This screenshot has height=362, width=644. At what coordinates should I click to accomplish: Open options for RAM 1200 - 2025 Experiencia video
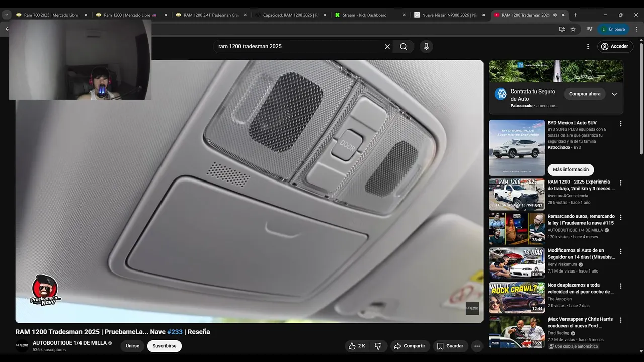620,183
